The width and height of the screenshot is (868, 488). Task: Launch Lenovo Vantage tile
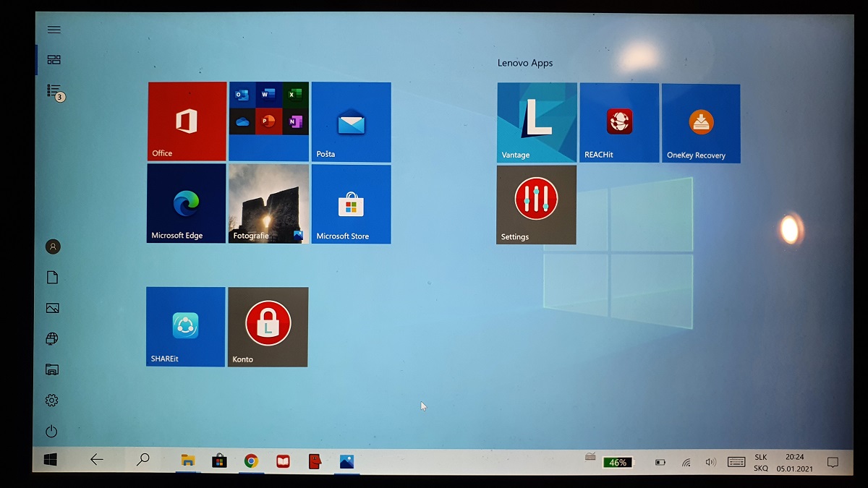click(537, 122)
